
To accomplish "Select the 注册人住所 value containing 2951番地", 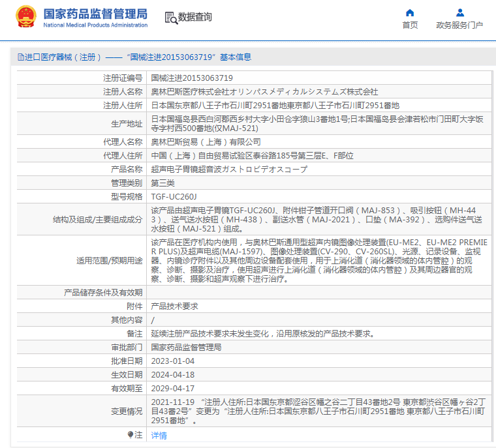I will (x=275, y=105).
